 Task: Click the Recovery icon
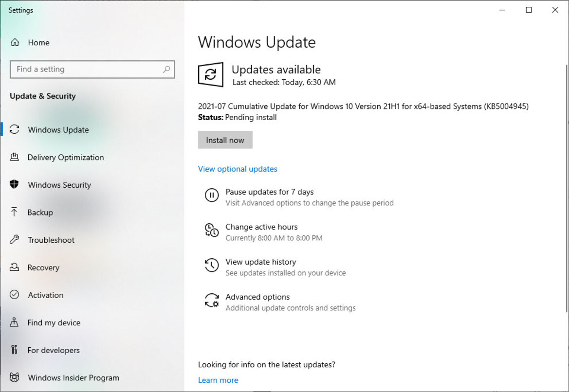(14, 267)
